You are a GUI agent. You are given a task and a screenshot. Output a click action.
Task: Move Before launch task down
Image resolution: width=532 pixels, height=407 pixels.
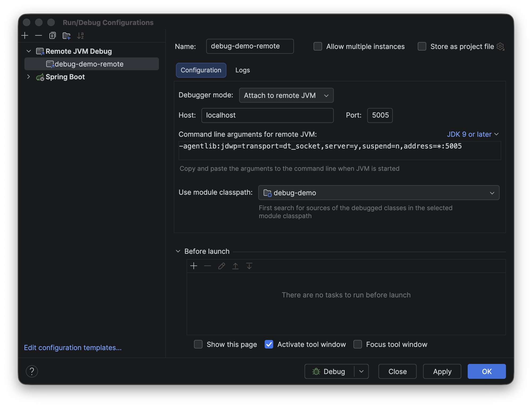point(249,266)
